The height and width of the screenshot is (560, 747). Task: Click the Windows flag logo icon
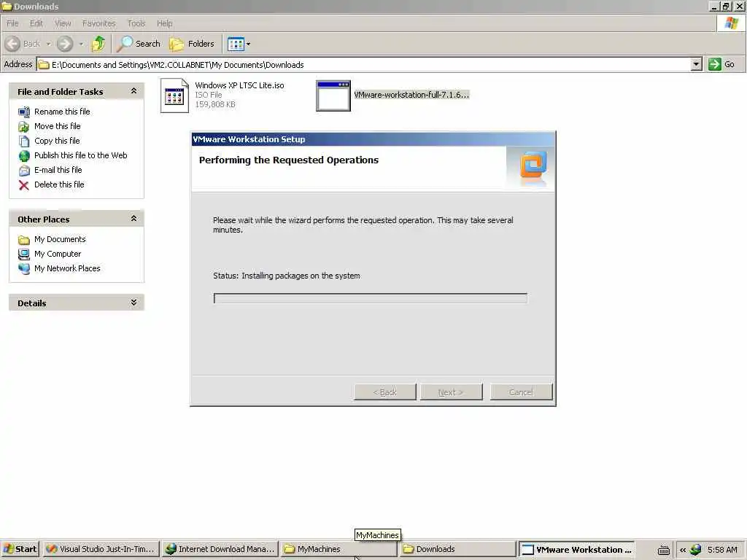pyautogui.click(x=731, y=23)
